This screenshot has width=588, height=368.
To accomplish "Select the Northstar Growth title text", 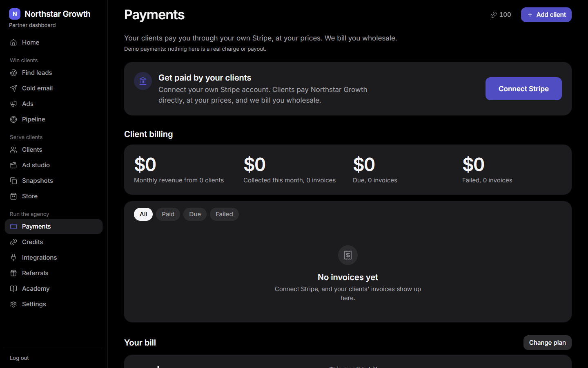I will (x=58, y=14).
